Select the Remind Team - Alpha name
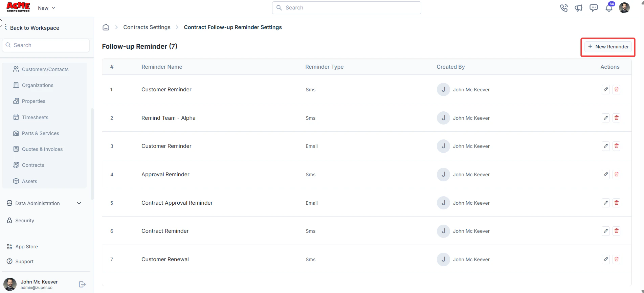644x293 pixels. point(168,118)
